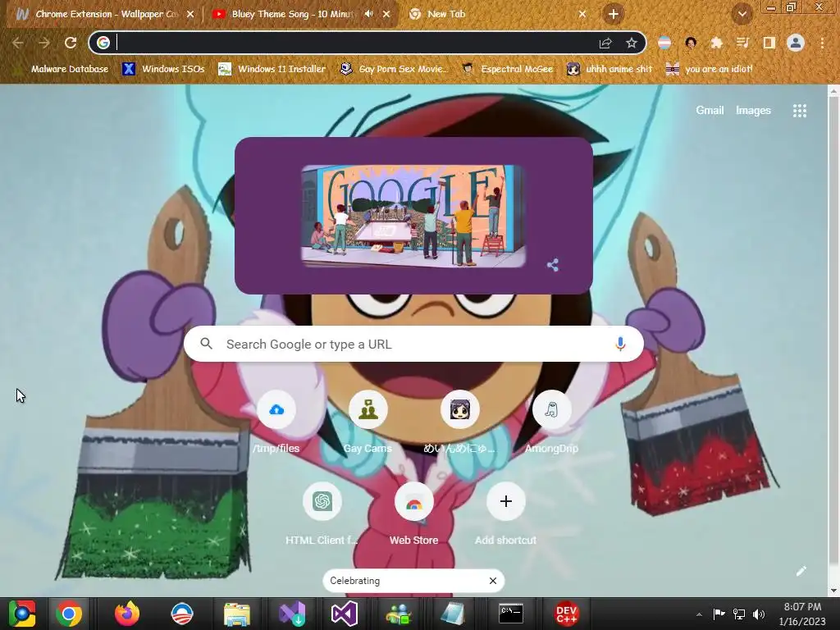Open Visual Studio Installer in the taskbar
The height and width of the screenshot is (630, 840).
tap(292, 614)
